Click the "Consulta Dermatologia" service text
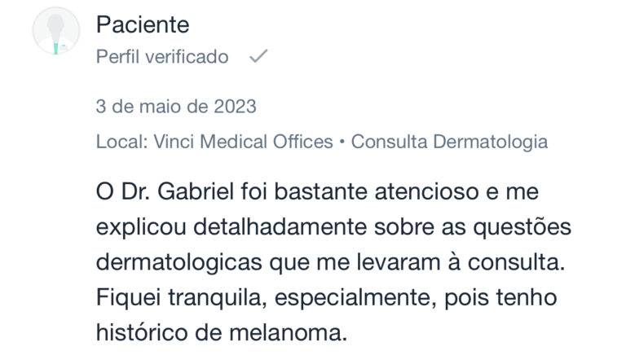The image size is (626, 364). (x=449, y=142)
